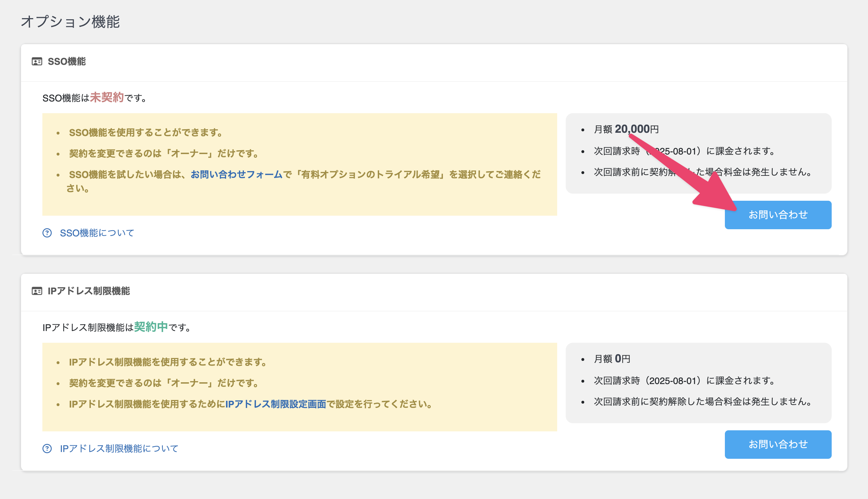Select the 契約中 status text for IPアドレス制限機能

coord(151,327)
